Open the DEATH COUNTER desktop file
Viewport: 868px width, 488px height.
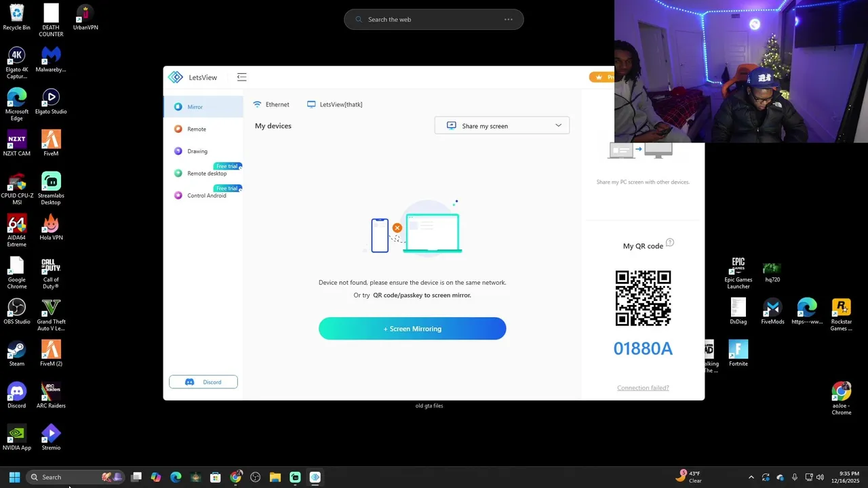tap(51, 20)
